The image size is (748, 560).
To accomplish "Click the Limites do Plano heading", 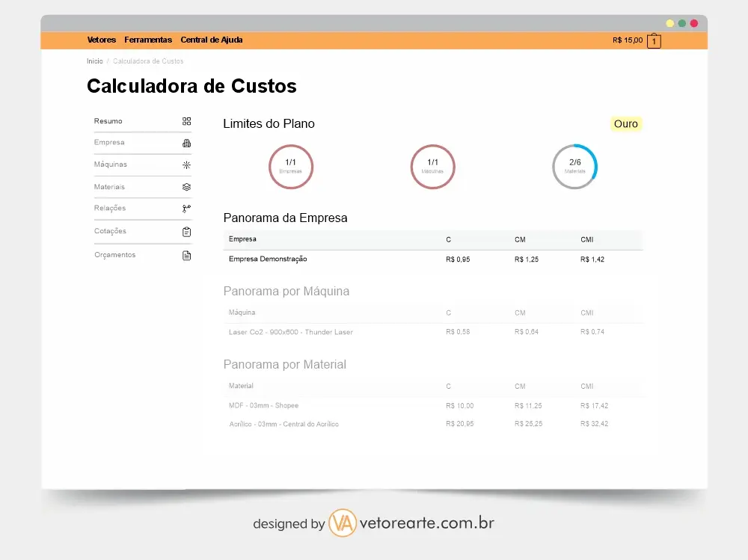I will (x=269, y=123).
